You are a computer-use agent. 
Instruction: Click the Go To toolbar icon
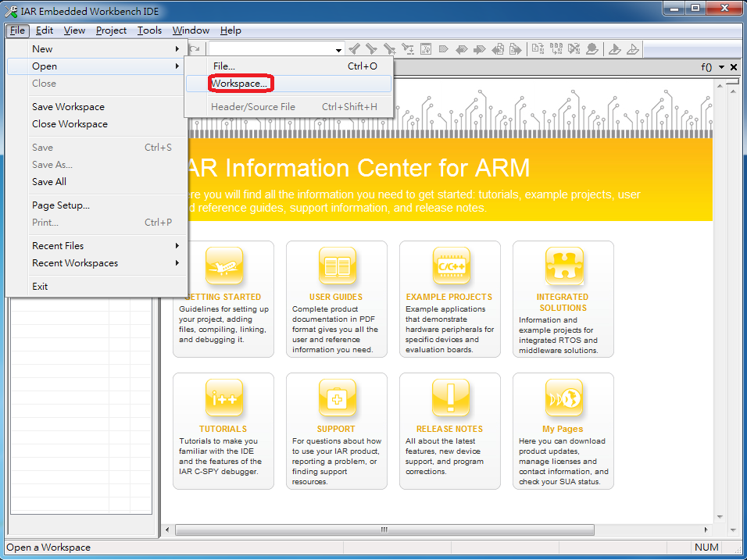coord(426,48)
